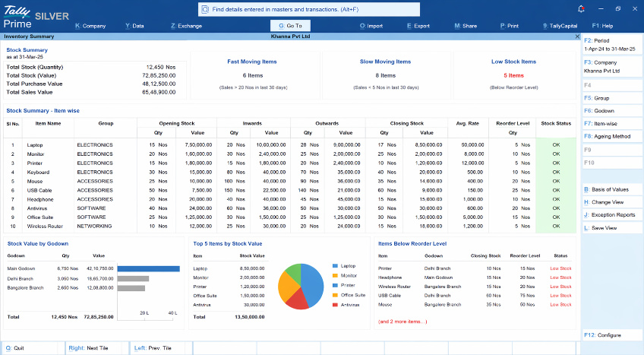Select the Keyboard item row
The width and height of the screenshot is (644, 355).
38,172
